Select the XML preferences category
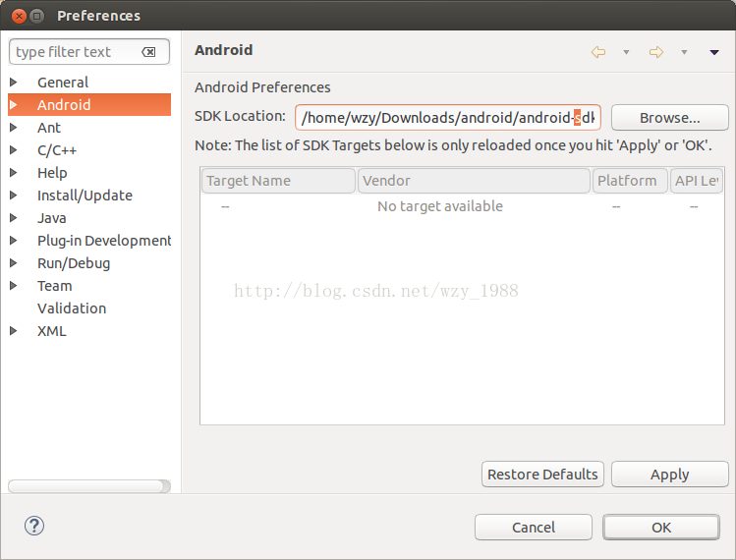This screenshot has width=736, height=560. [x=52, y=331]
